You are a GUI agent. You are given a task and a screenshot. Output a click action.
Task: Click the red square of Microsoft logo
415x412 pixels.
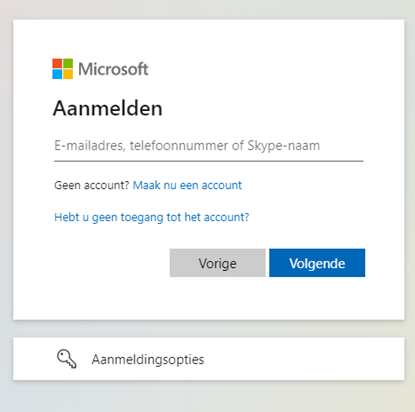pyautogui.click(x=57, y=63)
